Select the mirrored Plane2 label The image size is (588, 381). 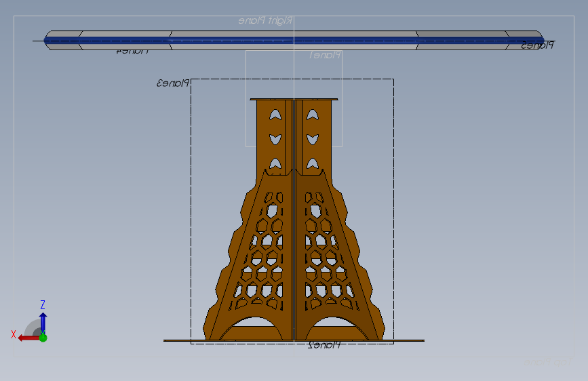[324, 345]
